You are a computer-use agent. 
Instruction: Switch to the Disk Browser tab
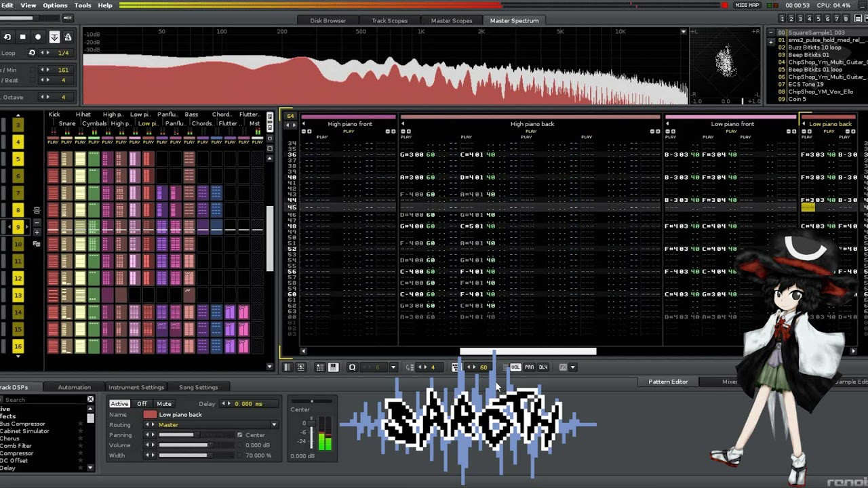[328, 20]
